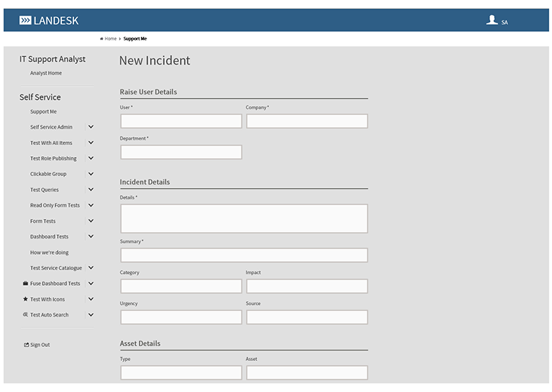Viewport: 552px width, 392px height.
Task: Expand Clickable Group submenu arrow
Action: (x=91, y=174)
